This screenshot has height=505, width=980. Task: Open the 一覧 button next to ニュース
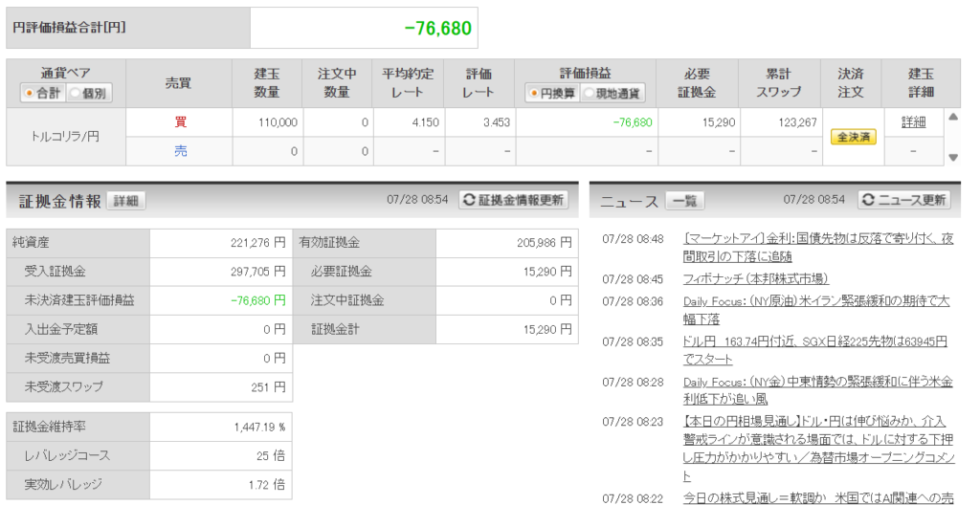684,201
